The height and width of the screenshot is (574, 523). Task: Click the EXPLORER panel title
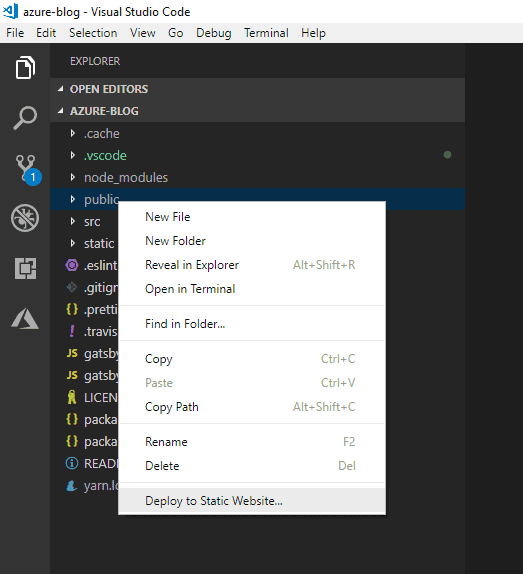tap(95, 61)
